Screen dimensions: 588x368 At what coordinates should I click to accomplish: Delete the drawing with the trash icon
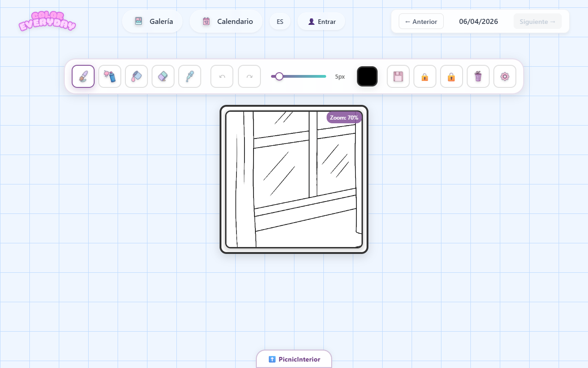pos(478,76)
